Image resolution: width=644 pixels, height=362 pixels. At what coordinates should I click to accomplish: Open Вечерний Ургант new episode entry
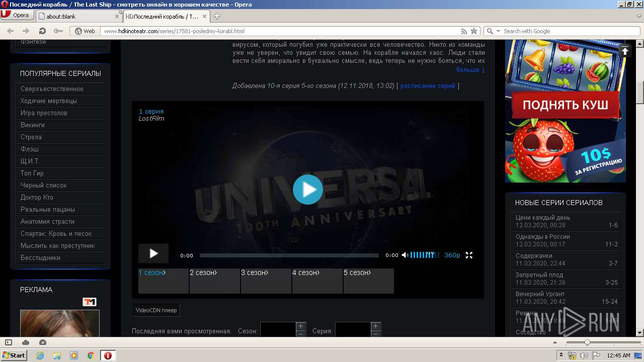coord(566,298)
